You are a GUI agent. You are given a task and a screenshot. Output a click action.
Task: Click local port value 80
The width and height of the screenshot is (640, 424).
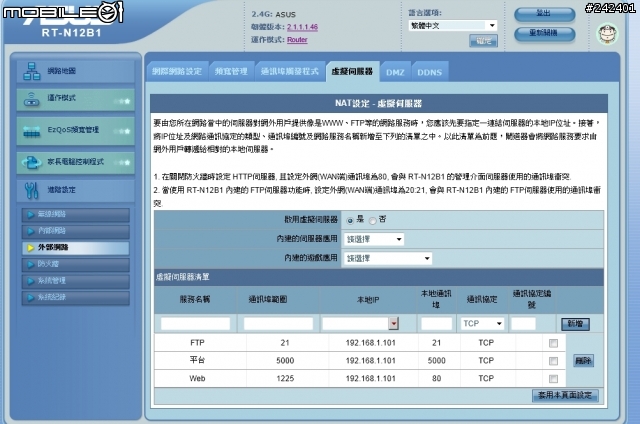point(436,379)
